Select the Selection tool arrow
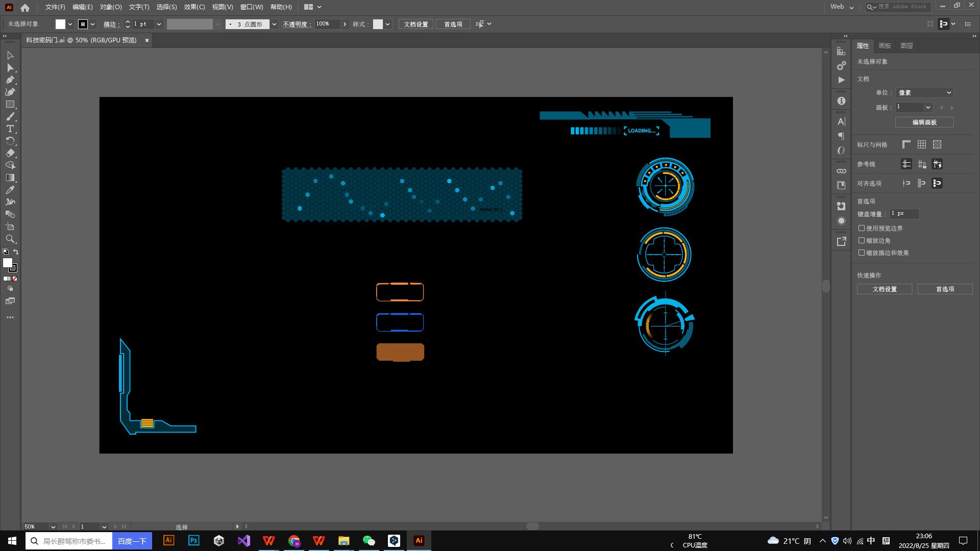 click(10, 55)
